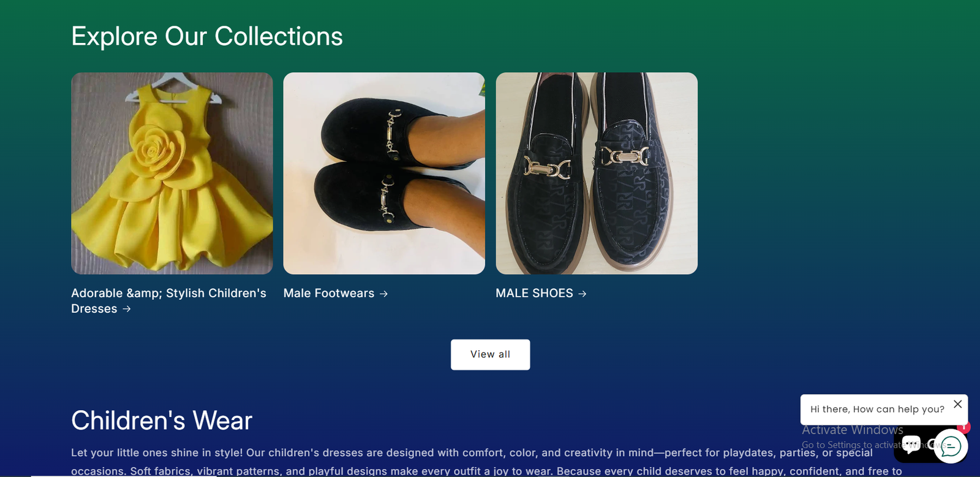Click the 'Hi there, How can help you?' bubble
The image size is (980, 477).
(877, 409)
